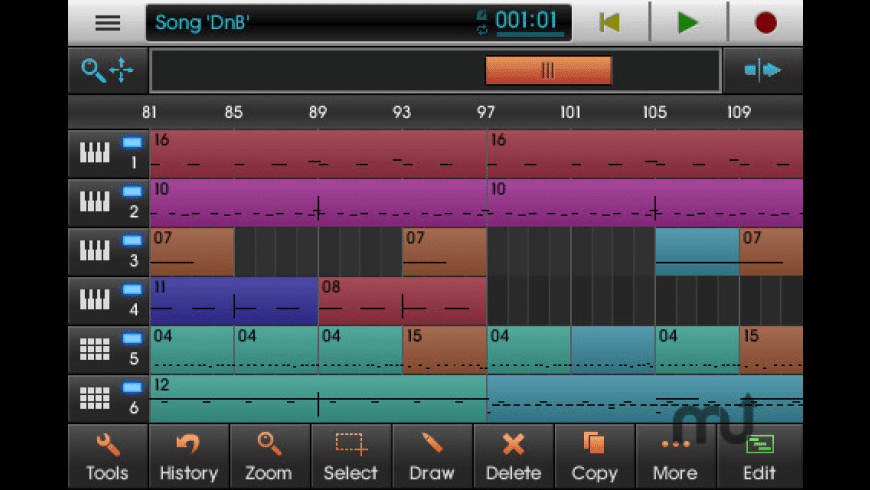This screenshot has width=870, height=490.
Task: Toggle the blue indicator on track 5
Action: [132, 339]
